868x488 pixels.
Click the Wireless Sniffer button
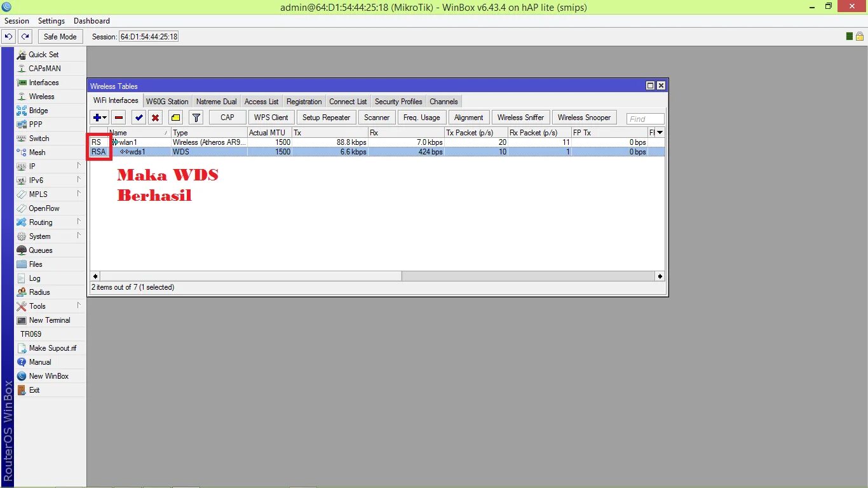(520, 118)
